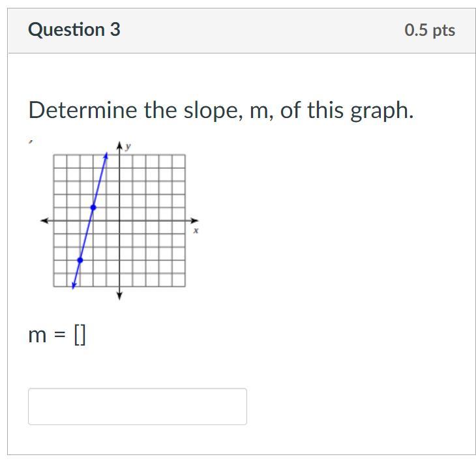Click the origin where the axes cross

(x=119, y=220)
